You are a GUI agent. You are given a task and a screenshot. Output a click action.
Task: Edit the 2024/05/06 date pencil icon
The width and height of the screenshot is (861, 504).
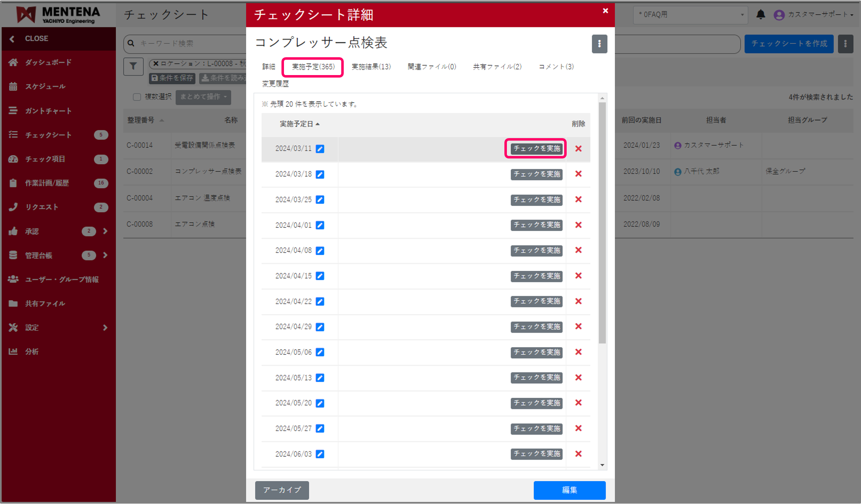click(x=320, y=352)
